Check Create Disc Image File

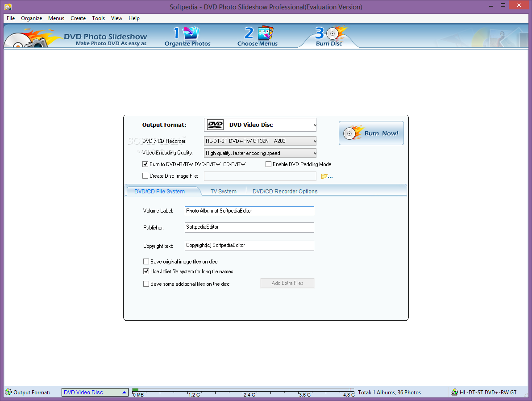[145, 176]
